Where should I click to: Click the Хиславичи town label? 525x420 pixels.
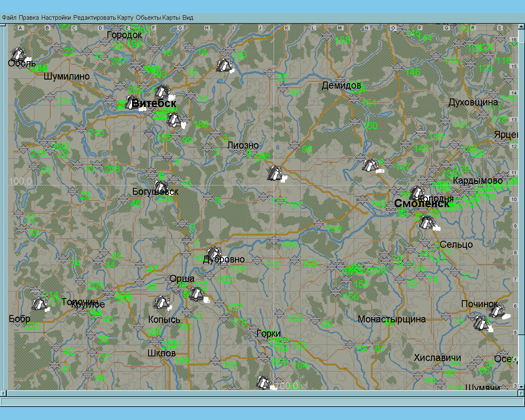point(437,358)
